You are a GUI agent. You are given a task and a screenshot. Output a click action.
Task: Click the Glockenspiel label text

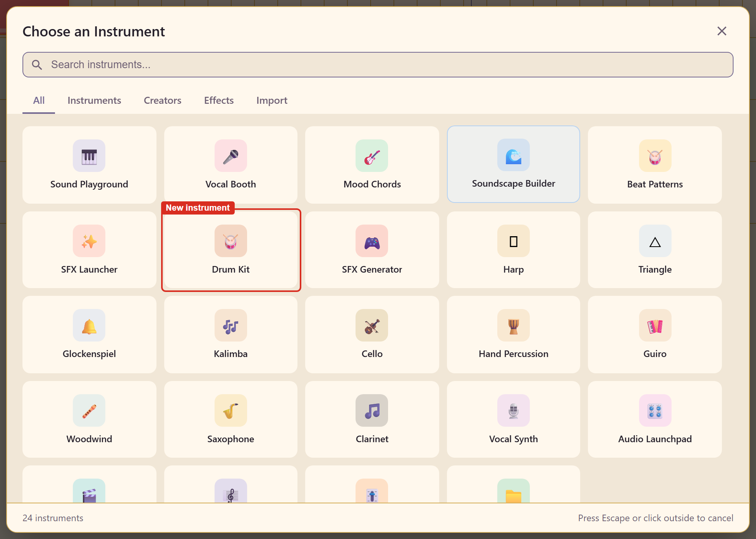click(89, 354)
